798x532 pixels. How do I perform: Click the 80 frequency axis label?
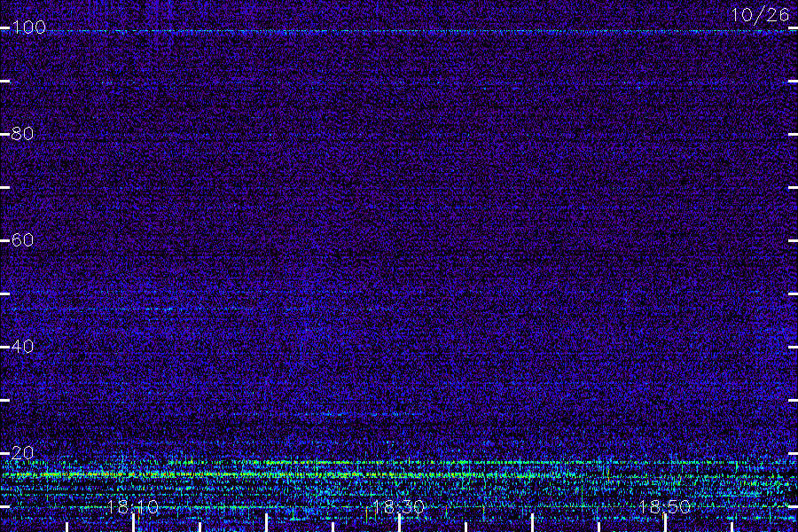[23, 134]
